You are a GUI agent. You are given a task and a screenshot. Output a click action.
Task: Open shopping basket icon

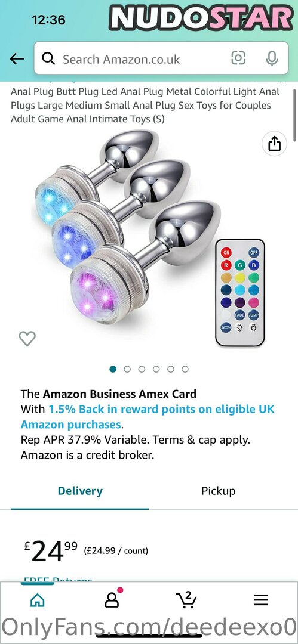[x=186, y=600]
